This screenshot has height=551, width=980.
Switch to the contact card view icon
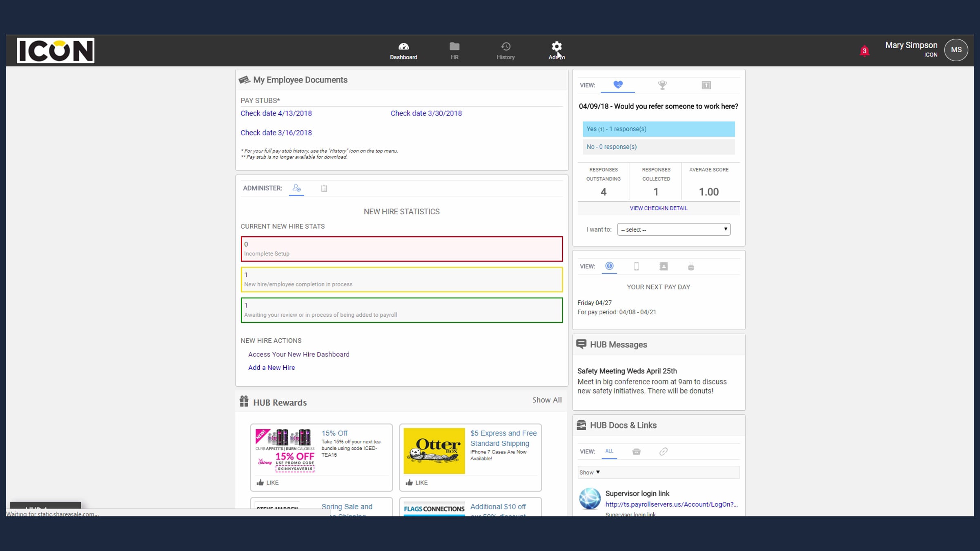coord(664,267)
